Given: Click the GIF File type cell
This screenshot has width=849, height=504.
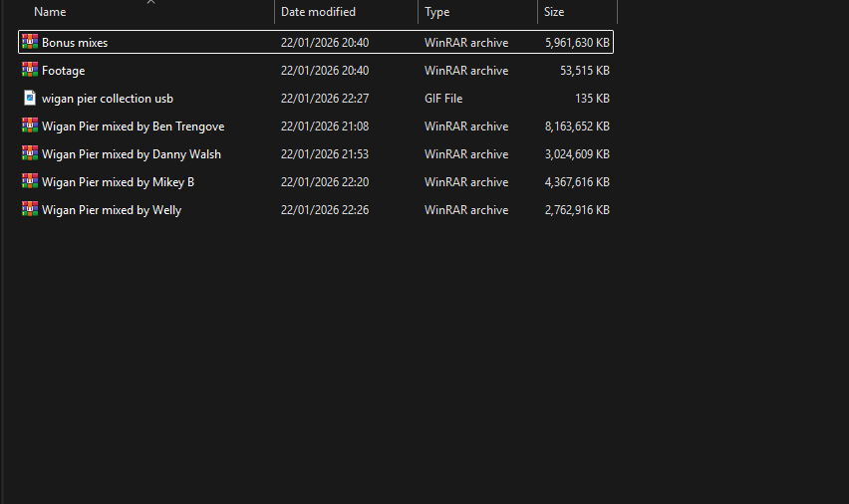Looking at the screenshot, I should click(443, 99).
